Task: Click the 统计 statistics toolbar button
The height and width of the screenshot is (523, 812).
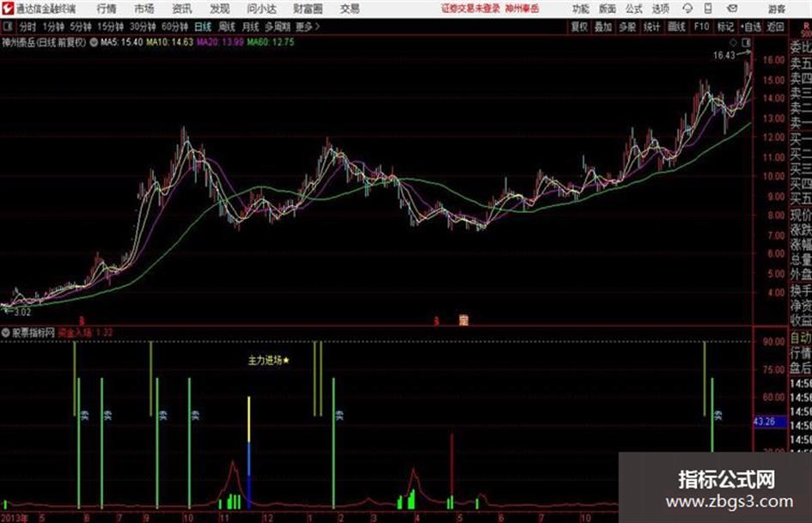Action: point(652,27)
